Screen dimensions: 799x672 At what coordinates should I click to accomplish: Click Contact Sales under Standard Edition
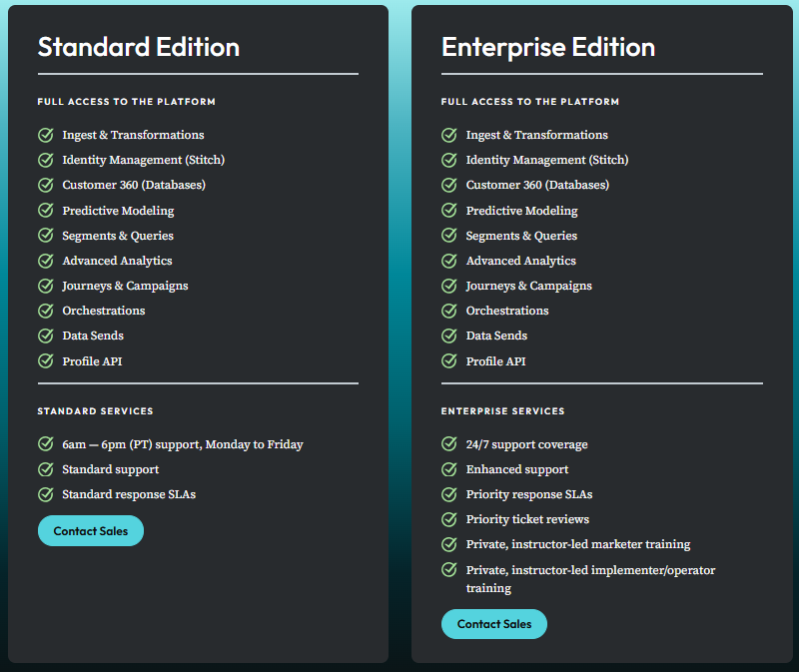tap(91, 531)
